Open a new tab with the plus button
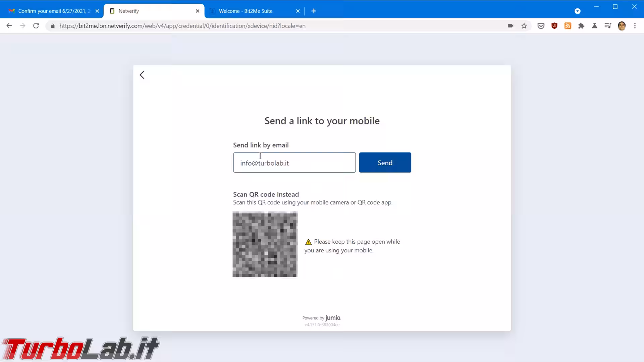Viewport: 644px width, 362px height. (x=314, y=11)
